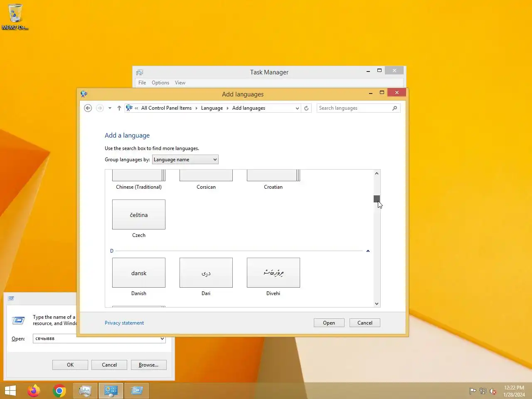Screen dimensions: 532x399
Task: Click the Run icon in the Run dialog
Action: 18,320
